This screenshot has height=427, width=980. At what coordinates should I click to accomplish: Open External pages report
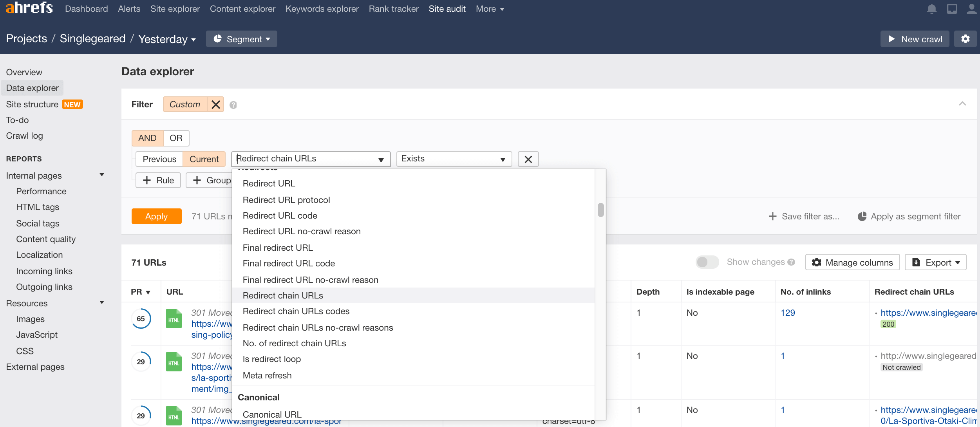pyautogui.click(x=35, y=367)
